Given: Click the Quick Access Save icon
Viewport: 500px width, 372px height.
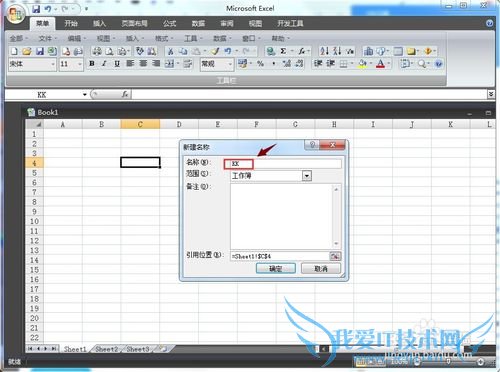Looking at the screenshot, I should click(36, 9).
